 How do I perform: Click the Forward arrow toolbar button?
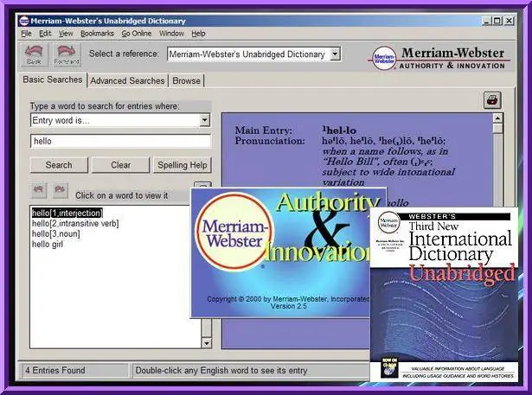[x=67, y=54]
